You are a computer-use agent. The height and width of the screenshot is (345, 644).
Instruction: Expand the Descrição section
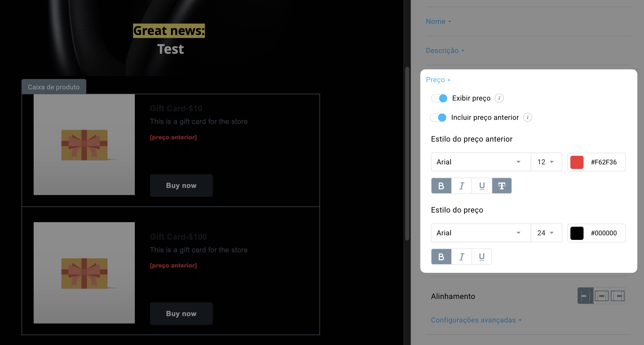(x=445, y=51)
